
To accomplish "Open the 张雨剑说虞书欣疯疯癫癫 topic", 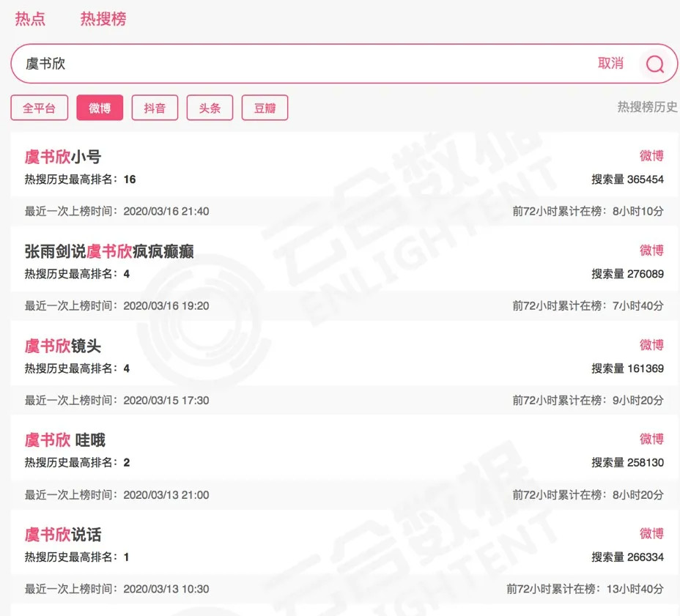I will 109,251.
